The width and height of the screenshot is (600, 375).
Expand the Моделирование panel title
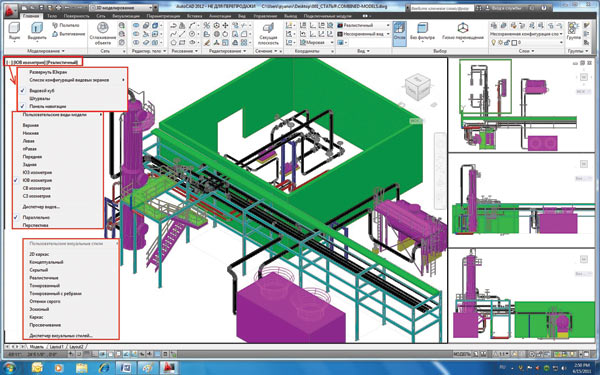(46, 51)
